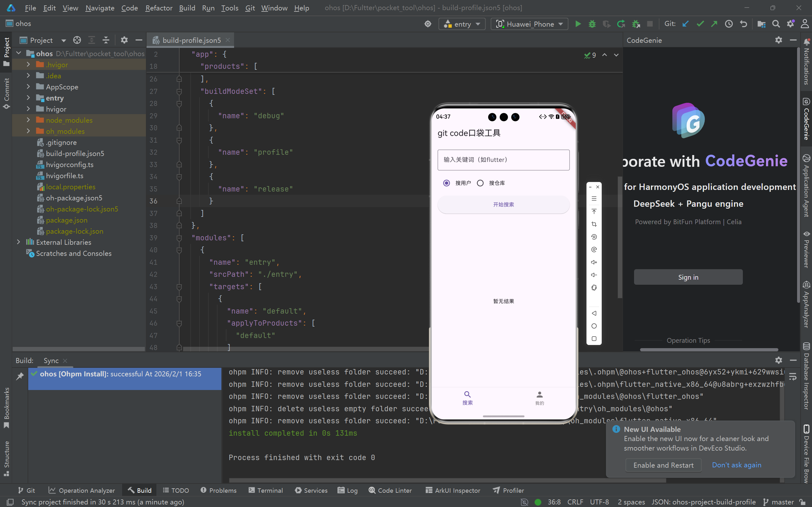The height and width of the screenshot is (507, 812).
Task: Click the Sign in button
Action: click(x=688, y=277)
